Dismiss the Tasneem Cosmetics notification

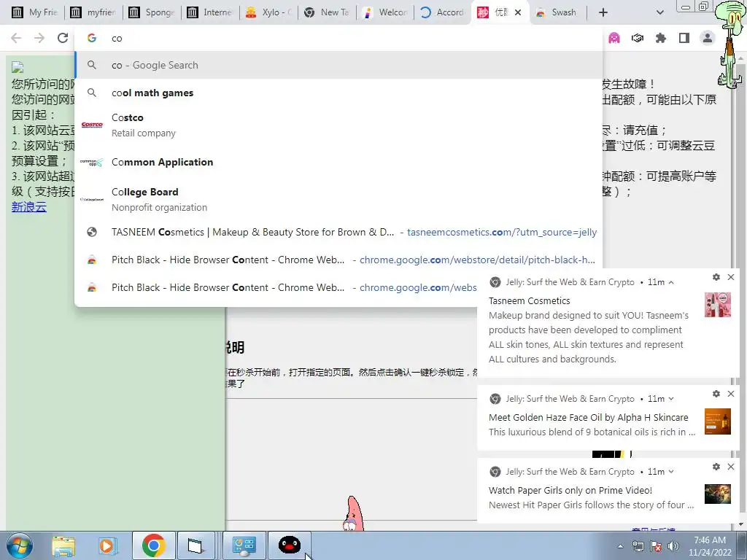click(x=731, y=277)
